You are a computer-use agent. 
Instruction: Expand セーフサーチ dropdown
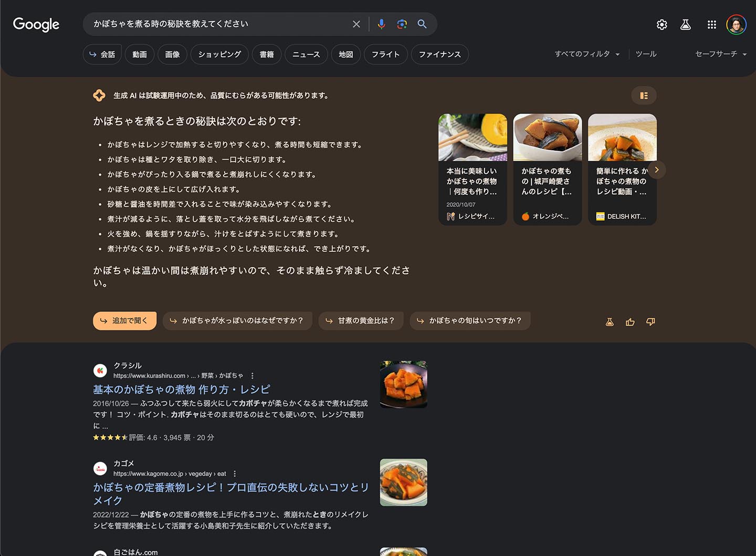pos(721,54)
